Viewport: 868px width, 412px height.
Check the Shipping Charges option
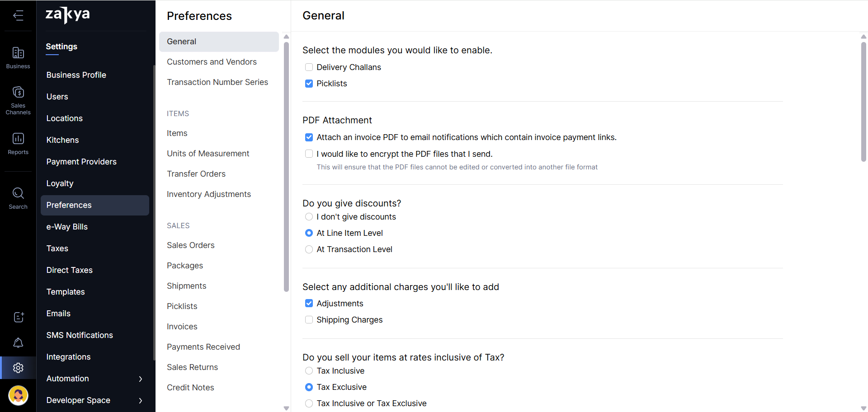[x=309, y=320]
